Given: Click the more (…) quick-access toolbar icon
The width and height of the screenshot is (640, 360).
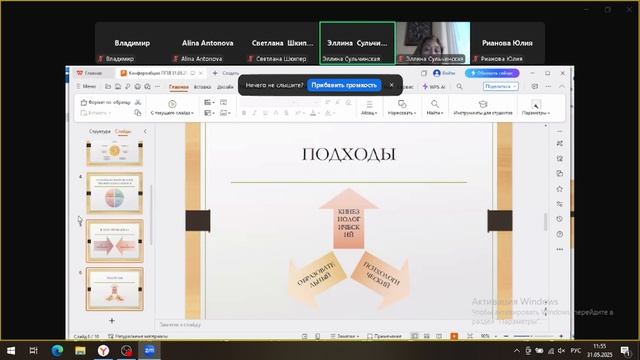Looking at the screenshot, I should pyautogui.click(x=157, y=87).
